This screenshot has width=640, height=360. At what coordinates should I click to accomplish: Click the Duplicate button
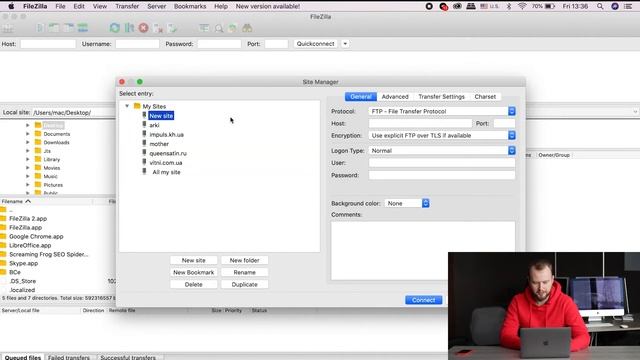click(x=244, y=284)
